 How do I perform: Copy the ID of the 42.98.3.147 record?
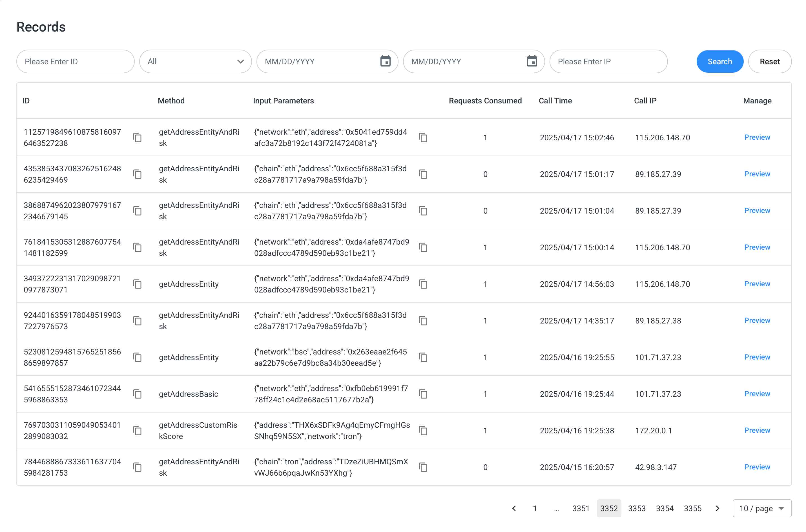(x=138, y=467)
